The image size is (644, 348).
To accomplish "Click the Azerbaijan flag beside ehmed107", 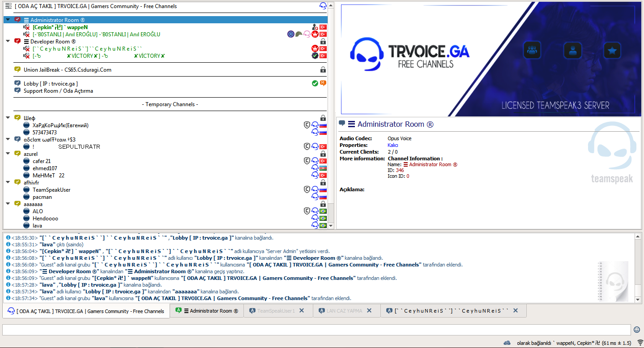I will point(323,168).
